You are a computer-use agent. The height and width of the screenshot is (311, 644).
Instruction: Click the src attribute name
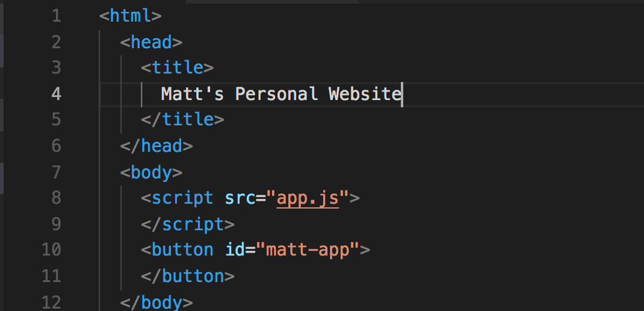[x=240, y=198]
